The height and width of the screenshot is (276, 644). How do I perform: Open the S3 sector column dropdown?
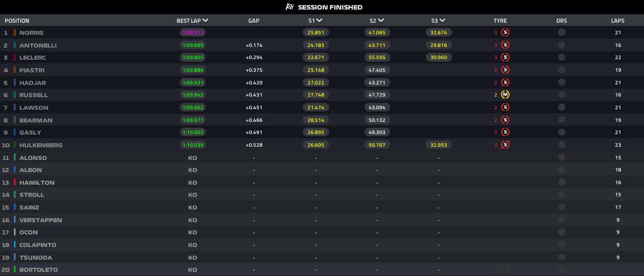click(442, 21)
